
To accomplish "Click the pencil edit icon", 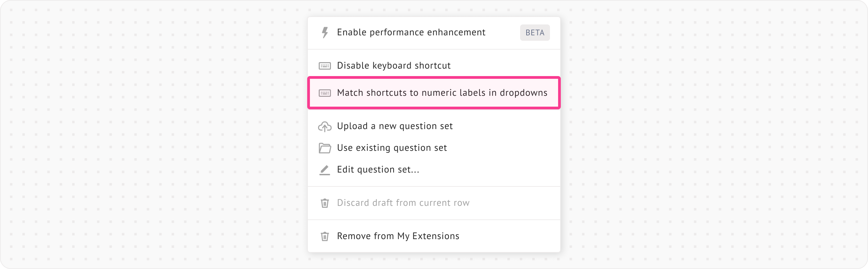I will (x=325, y=170).
